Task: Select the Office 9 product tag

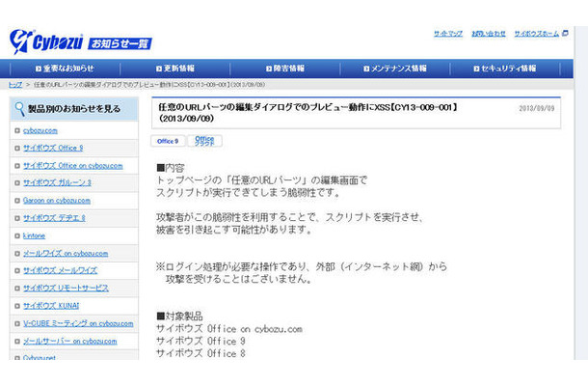Action: [x=168, y=141]
